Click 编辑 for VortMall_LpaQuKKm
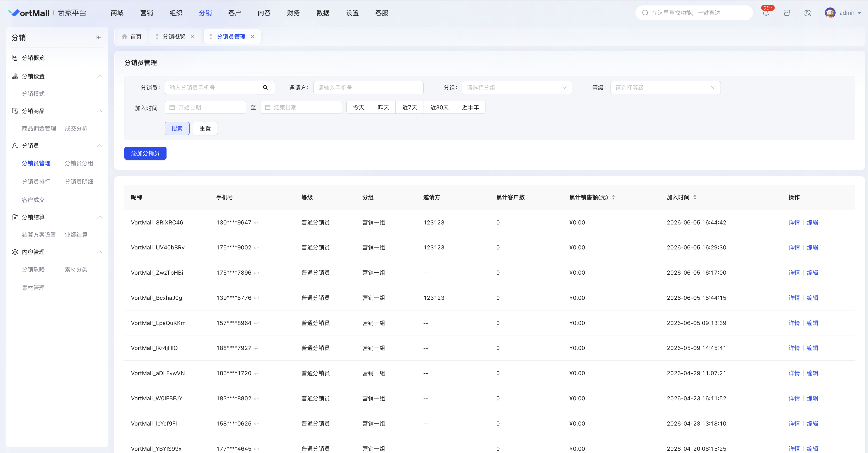 pyautogui.click(x=812, y=323)
